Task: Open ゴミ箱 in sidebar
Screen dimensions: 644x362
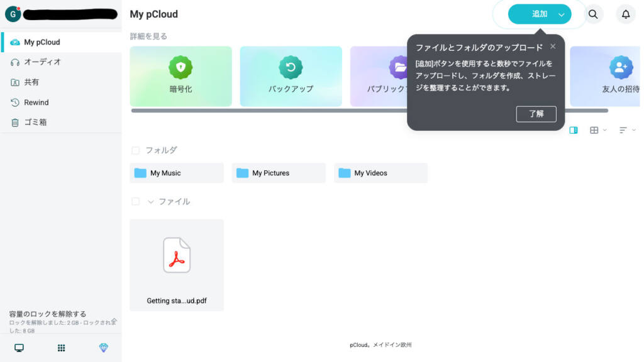Action: [x=61, y=122]
